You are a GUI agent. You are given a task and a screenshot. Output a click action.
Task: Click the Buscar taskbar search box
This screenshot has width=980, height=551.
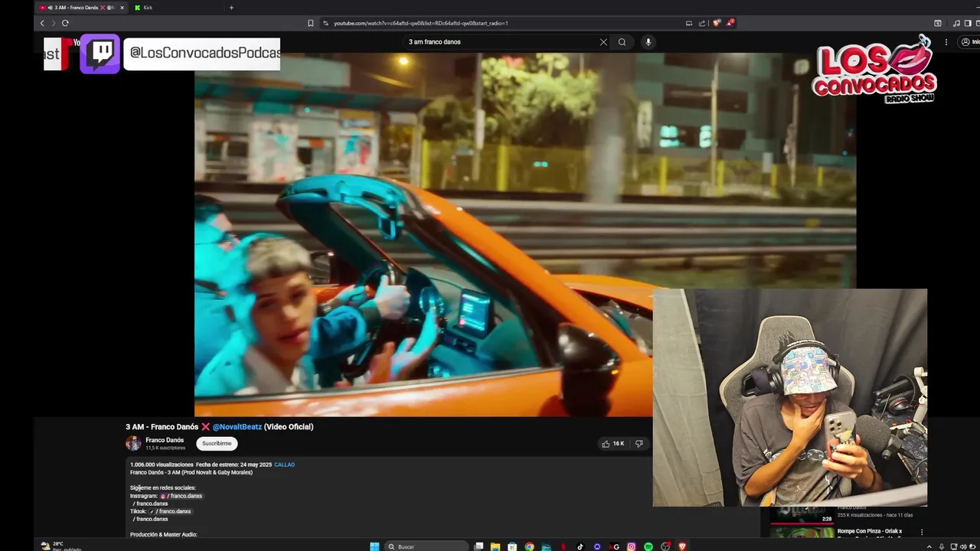click(426, 546)
